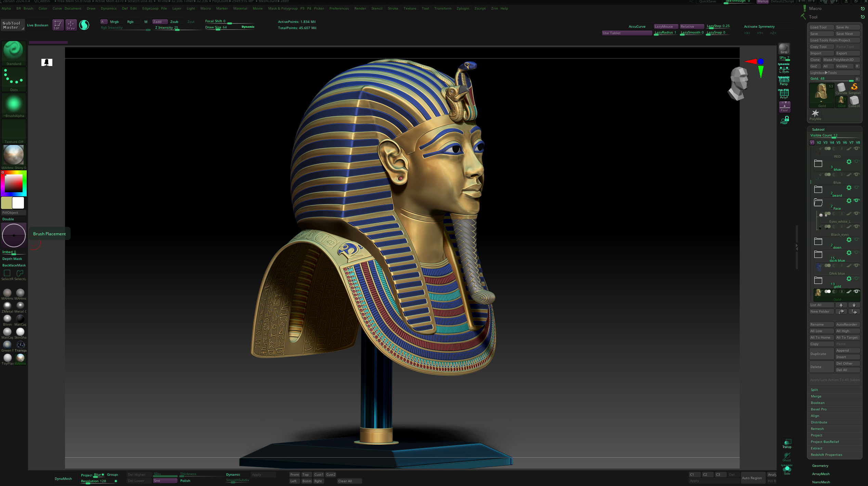Expand the blue subtool folder
This screenshot has width=868, height=486.
(x=818, y=163)
